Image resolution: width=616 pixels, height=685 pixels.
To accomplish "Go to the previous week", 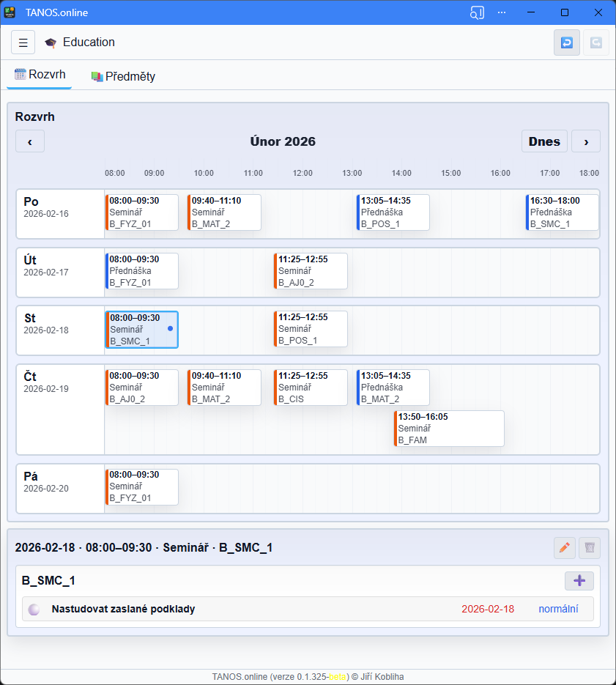I will [30, 141].
